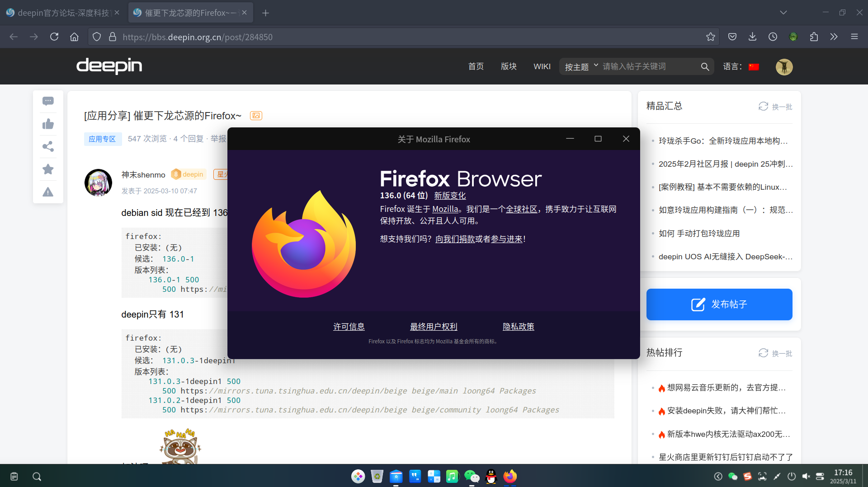
Task: Switch to deepin官方论坛 tab
Action: (62, 13)
